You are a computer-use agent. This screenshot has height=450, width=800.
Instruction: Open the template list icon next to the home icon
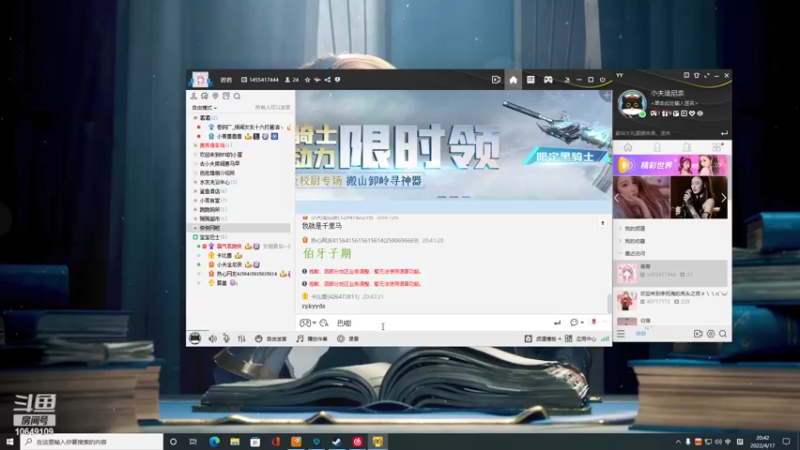coord(531,80)
